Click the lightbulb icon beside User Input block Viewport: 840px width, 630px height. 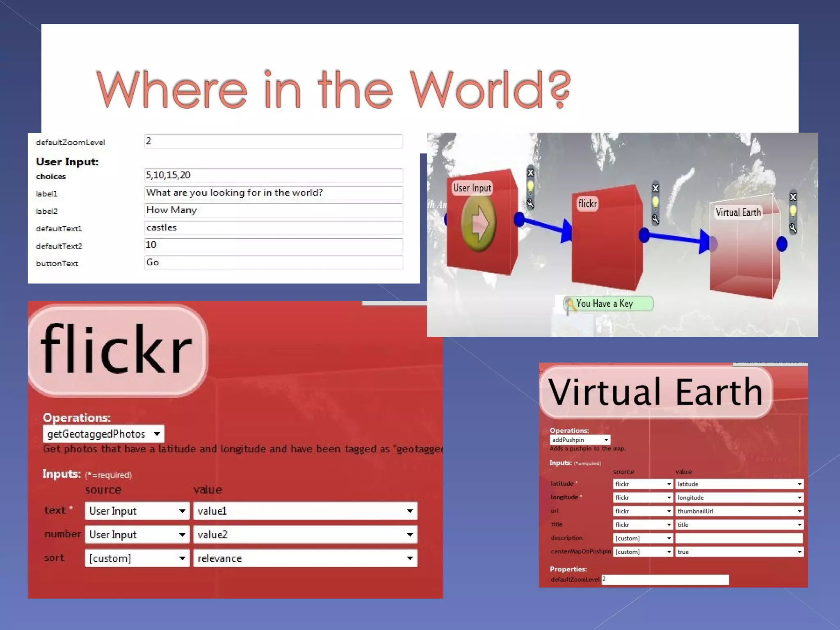point(530,187)
